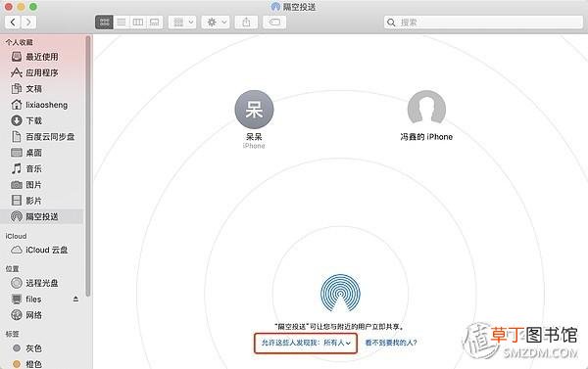588x369 pixels.
Task: Open 百度云同步盘 in the sidebar
Action: tap(41, 137)
